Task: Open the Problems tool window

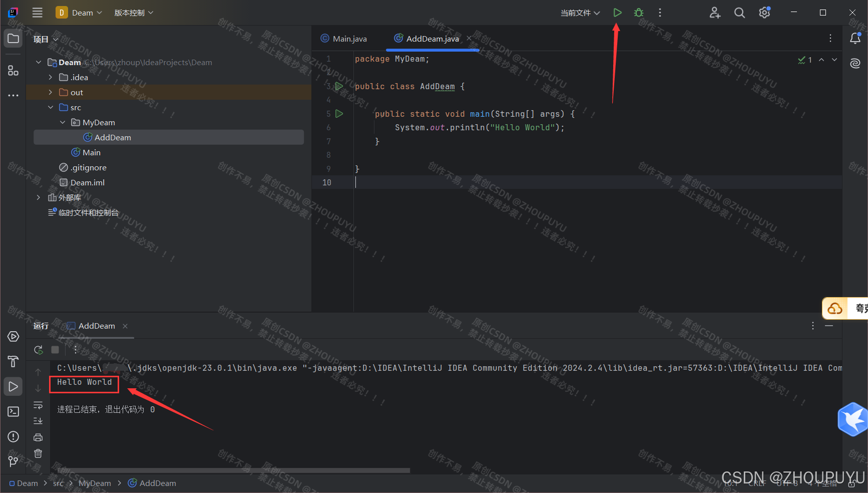Action: click(14, 436)
